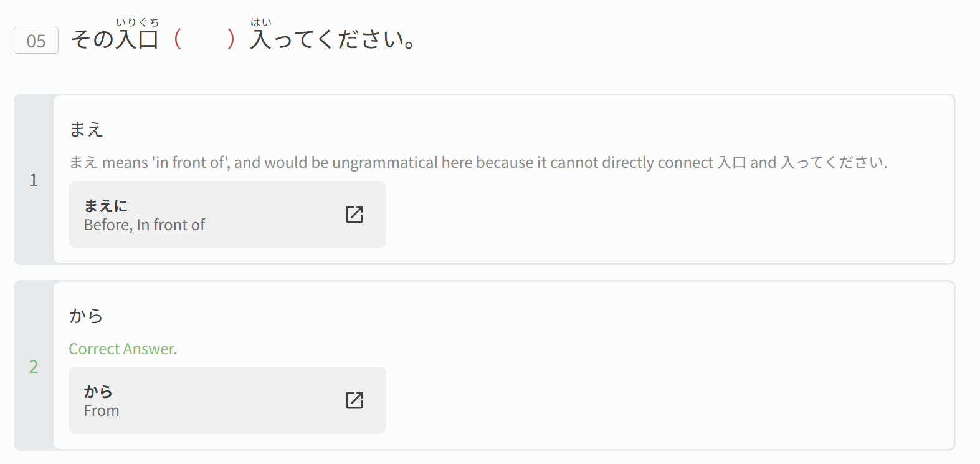Click the まえに Before, In front of card
The image size is (980, 464).
[227, 215]
